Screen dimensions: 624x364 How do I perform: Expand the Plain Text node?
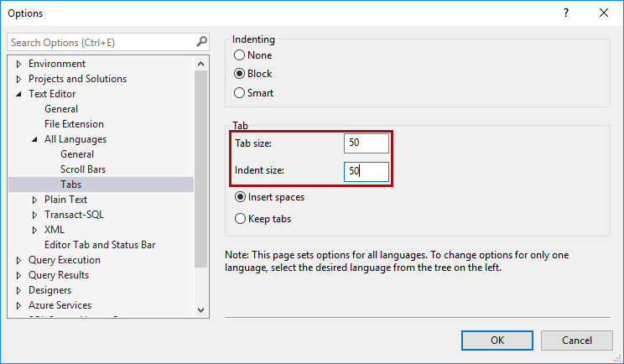[x=34, y=200]
